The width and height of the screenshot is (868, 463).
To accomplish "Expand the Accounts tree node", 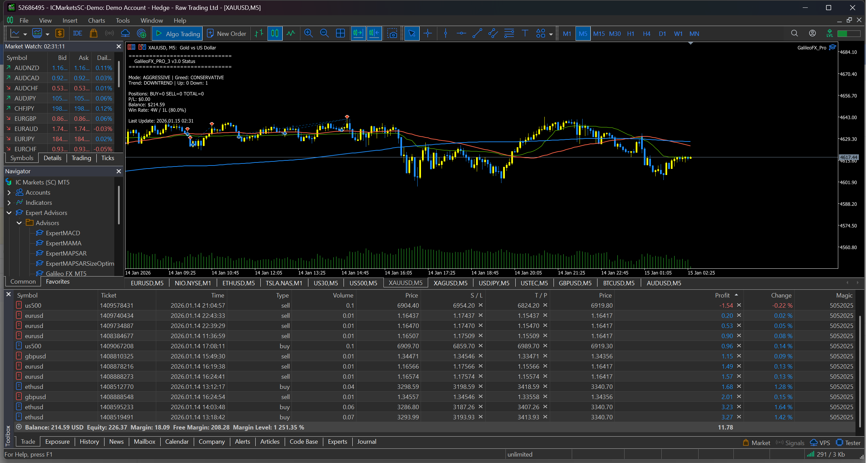I will [9, 193].
